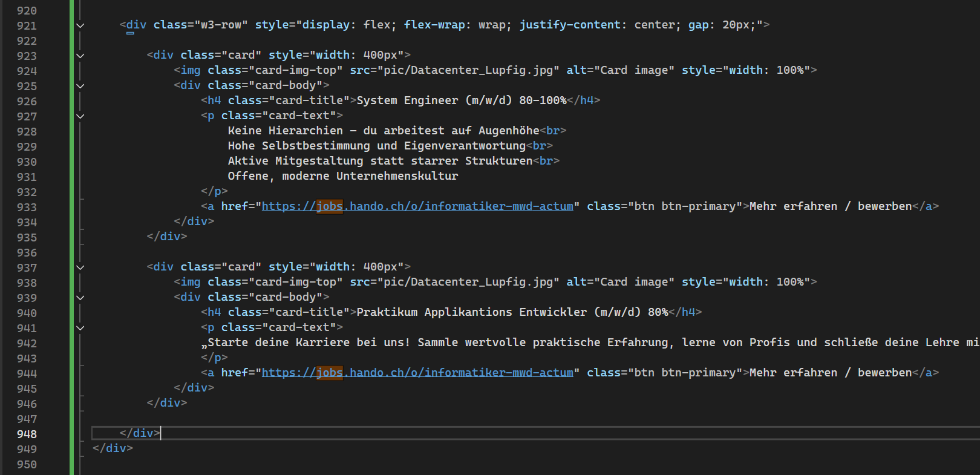Select line number 948 in the gutter

(27, 434)
